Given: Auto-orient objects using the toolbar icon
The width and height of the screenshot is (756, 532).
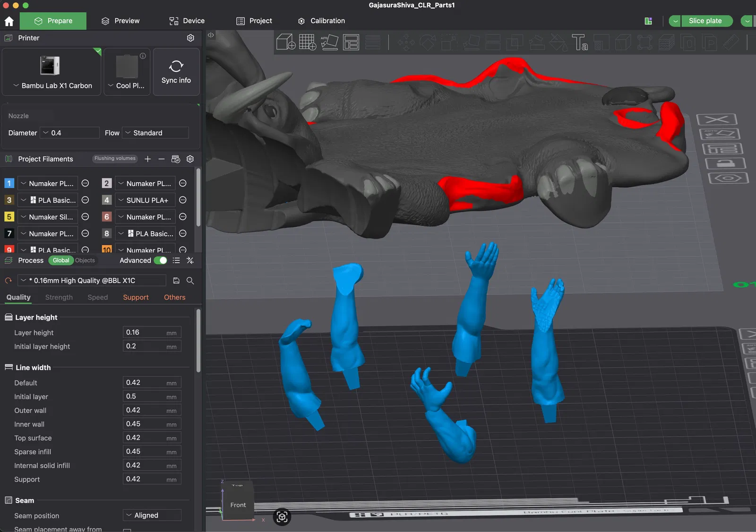Looking at the screenshot, I should [x=329, y=42].
